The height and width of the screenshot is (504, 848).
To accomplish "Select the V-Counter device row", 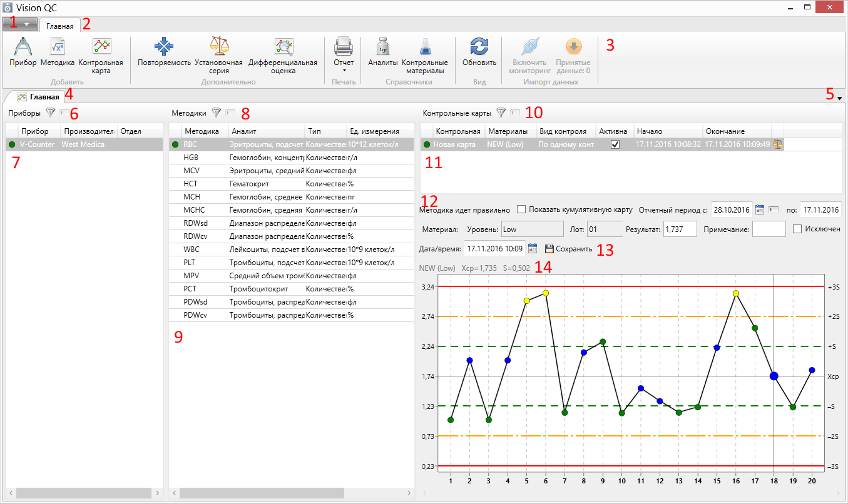I will 84,144.
